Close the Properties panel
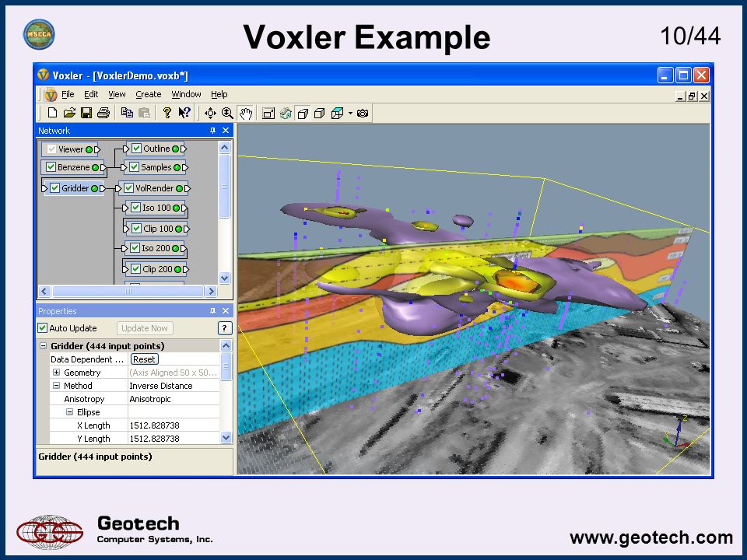 tap(226, 311)
